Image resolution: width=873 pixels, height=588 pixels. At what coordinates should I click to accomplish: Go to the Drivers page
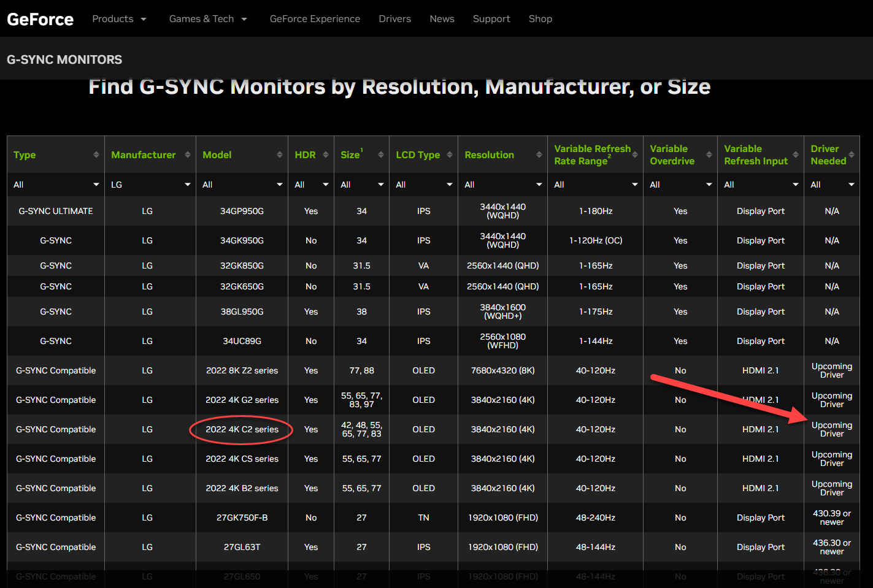(x=395, y=19)
